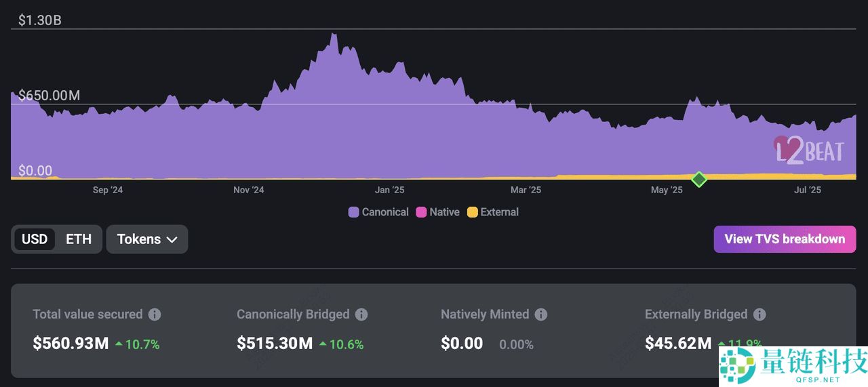Viewport: 868px width, 387px height.
Task: Toggle the Canonical series in the legend
Action: click(x=378, y=212)
